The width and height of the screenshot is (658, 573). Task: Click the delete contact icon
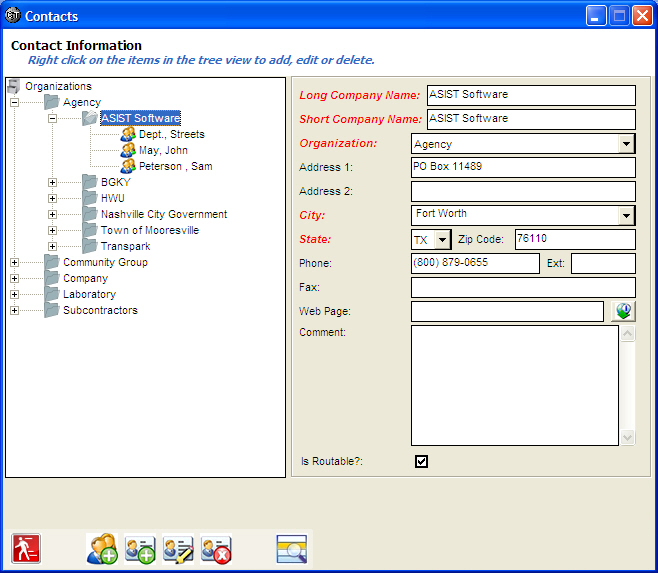click(x=216, y=549)
